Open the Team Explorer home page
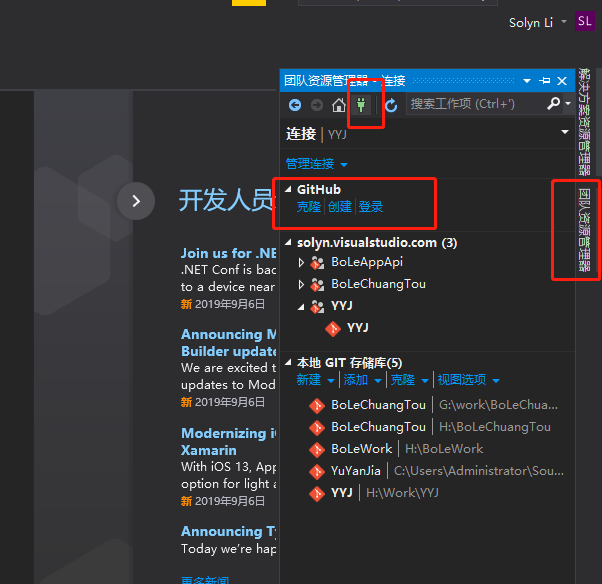The image size is (602, 584). coord(339,105)
